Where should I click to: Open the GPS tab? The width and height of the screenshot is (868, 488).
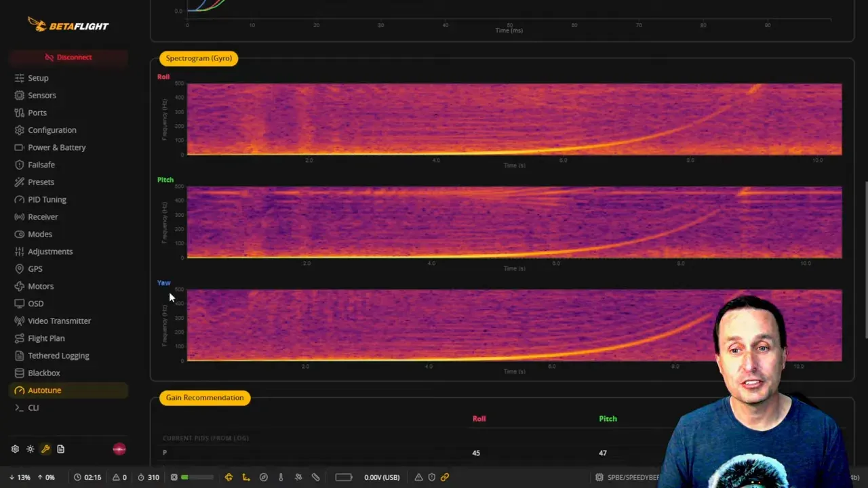pyautogui.click(x=68, y=269)
